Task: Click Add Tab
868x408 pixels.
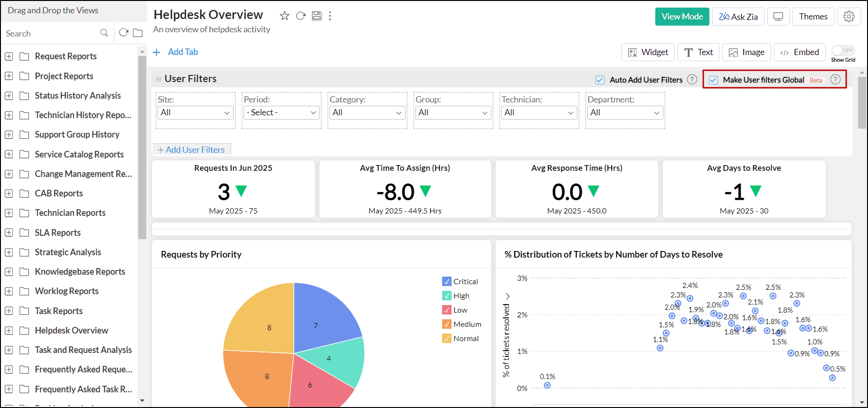Action: coord(175,52)
